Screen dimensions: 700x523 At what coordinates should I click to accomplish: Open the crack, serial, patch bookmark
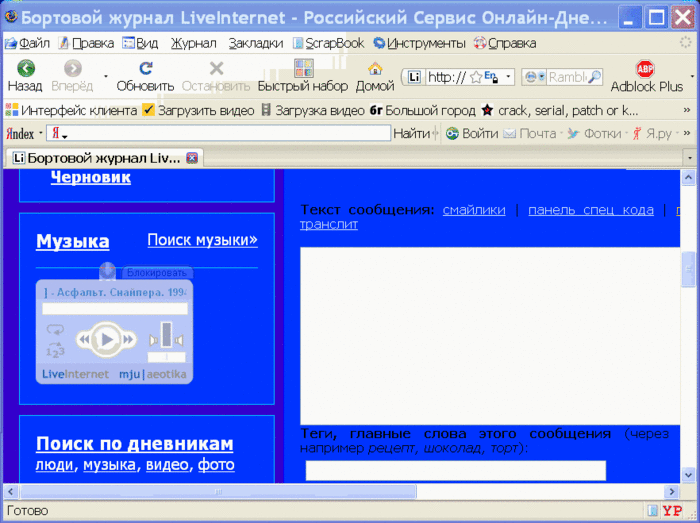(x=560, y=110)
